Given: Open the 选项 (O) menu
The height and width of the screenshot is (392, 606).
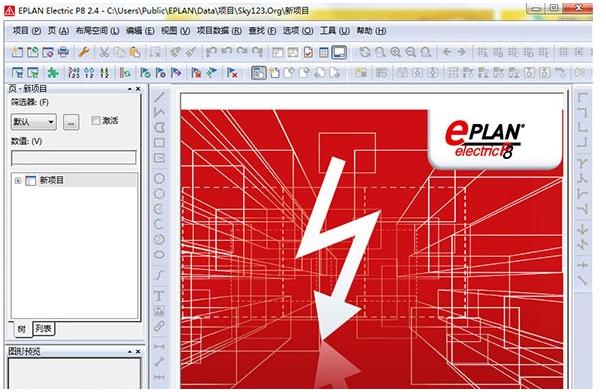Looking at the screenshot, I should (298, 31).
